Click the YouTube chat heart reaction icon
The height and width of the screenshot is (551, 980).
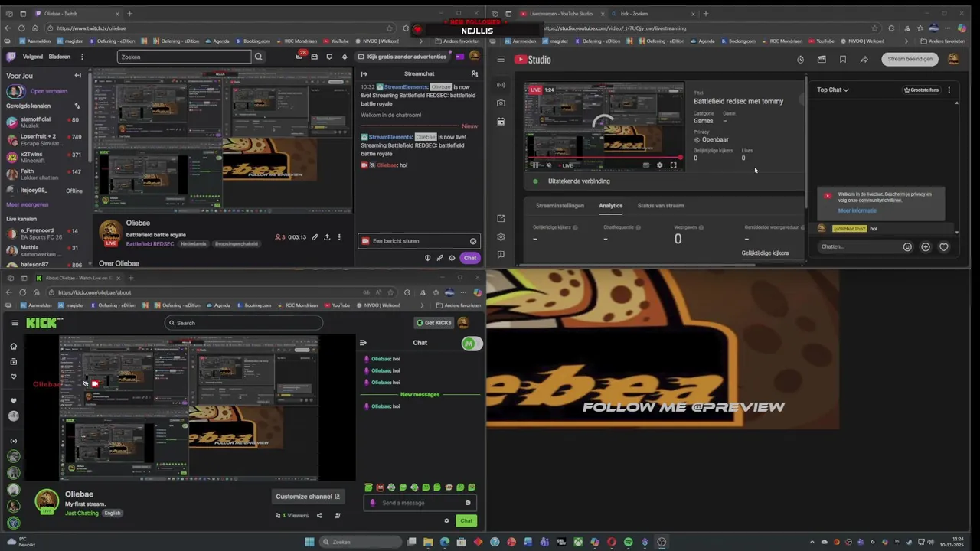(944, 246)
